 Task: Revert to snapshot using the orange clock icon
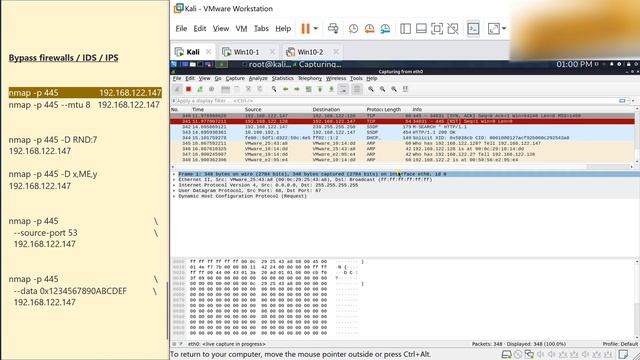pos(369,29)
